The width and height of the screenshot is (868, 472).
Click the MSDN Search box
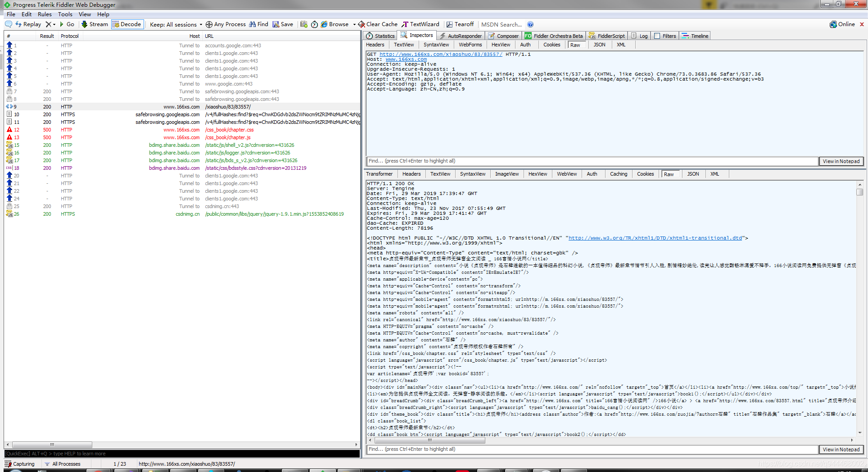point(502,24)
